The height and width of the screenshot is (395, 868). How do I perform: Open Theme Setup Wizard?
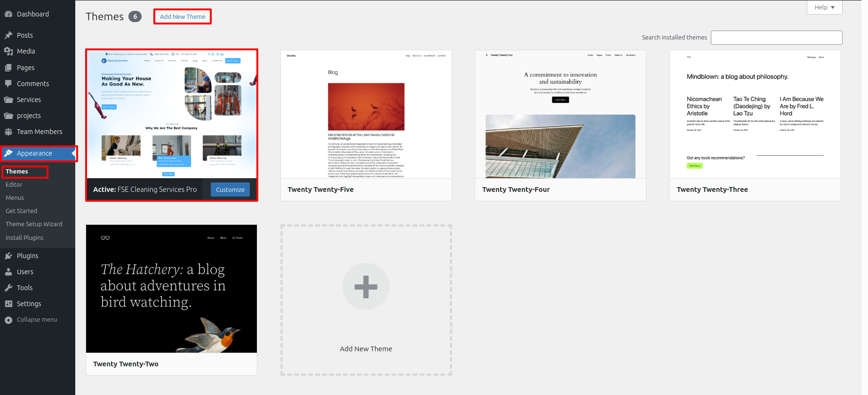pyautogui.click(x=34, y=224)
